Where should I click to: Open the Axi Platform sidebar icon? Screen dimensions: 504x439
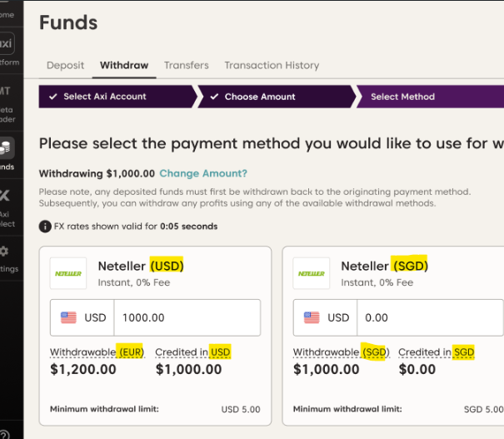point(7,43)
